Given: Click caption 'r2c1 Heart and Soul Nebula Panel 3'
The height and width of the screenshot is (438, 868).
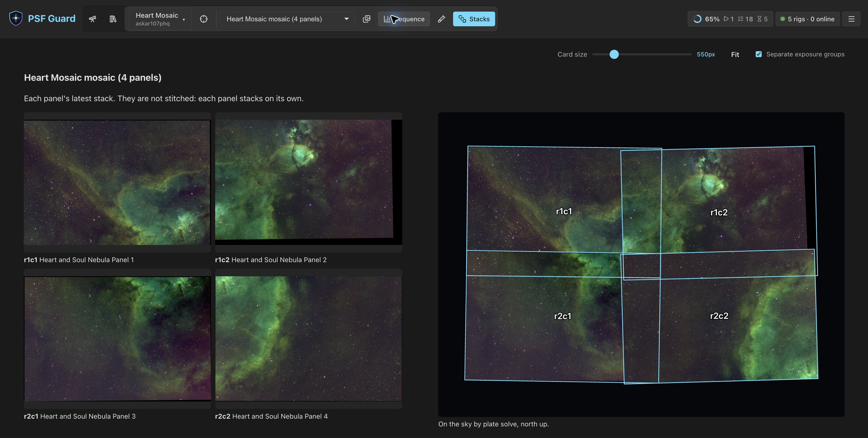Looking at the screenshot, I should click(x=80, y=416).
